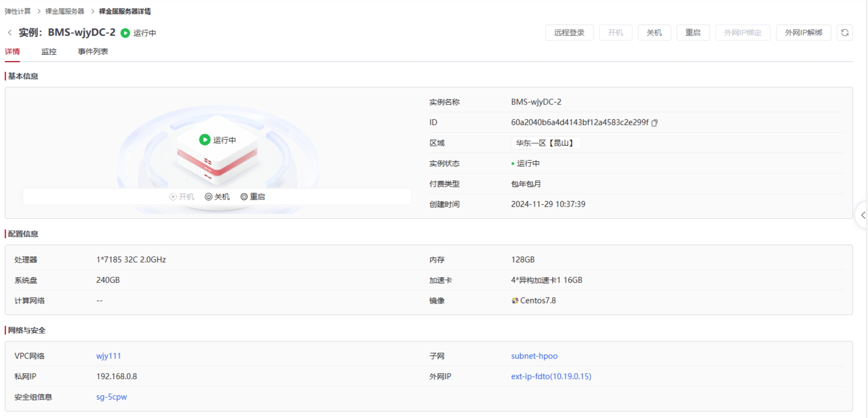Open the subnet-hpoo subnet link
The image size is (868, 418).
point(534,356)
